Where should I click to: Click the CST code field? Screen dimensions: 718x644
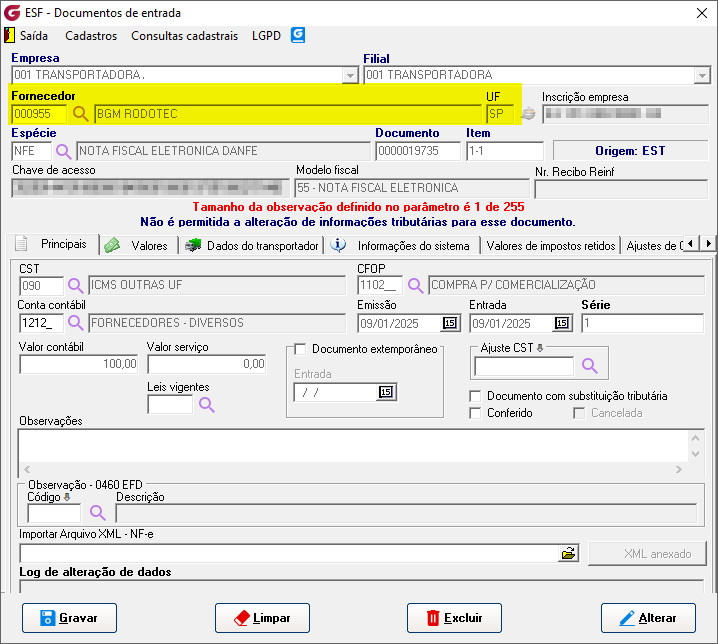click(41, 286)
